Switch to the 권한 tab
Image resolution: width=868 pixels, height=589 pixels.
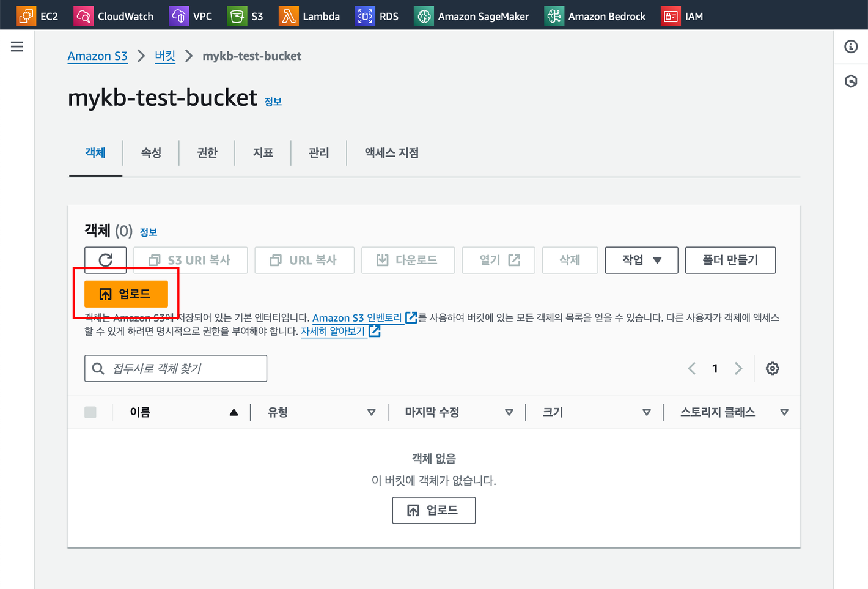(x=207, y=153)
